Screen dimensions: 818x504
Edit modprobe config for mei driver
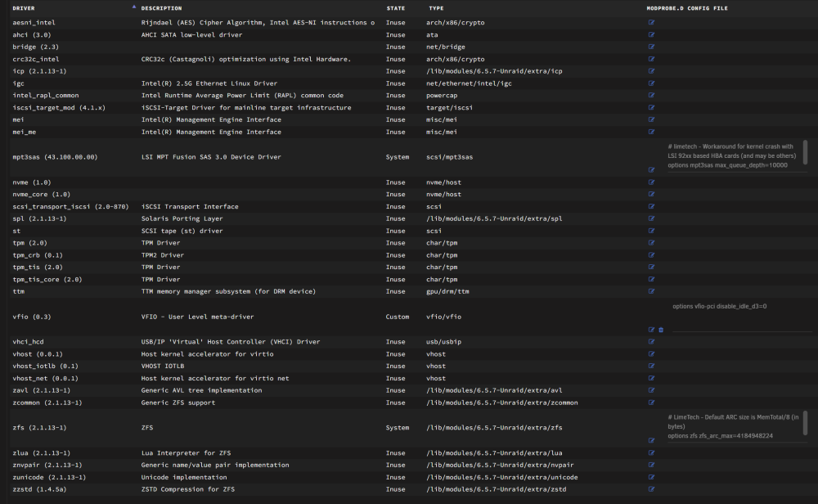pyautogui.click(x=651, y=119)
